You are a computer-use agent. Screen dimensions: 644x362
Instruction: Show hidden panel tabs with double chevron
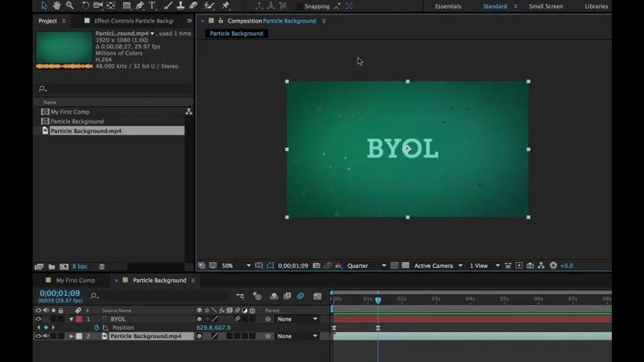189,21
